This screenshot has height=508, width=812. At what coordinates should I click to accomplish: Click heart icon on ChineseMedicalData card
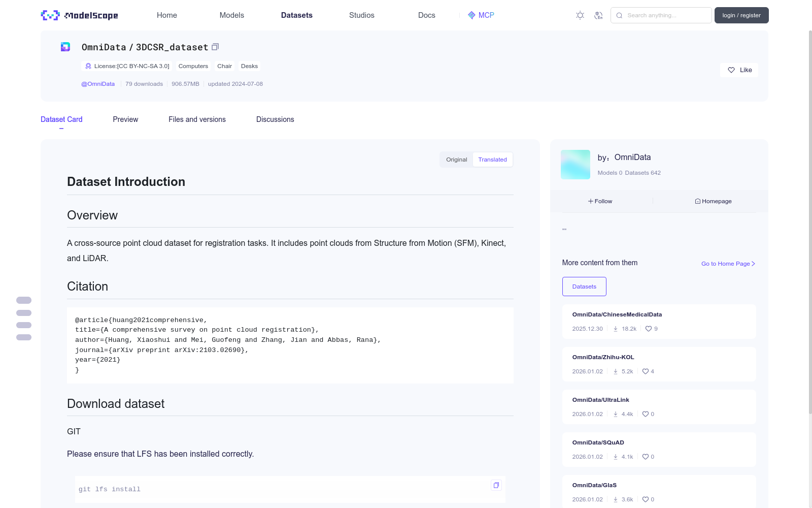coord(649,329)
